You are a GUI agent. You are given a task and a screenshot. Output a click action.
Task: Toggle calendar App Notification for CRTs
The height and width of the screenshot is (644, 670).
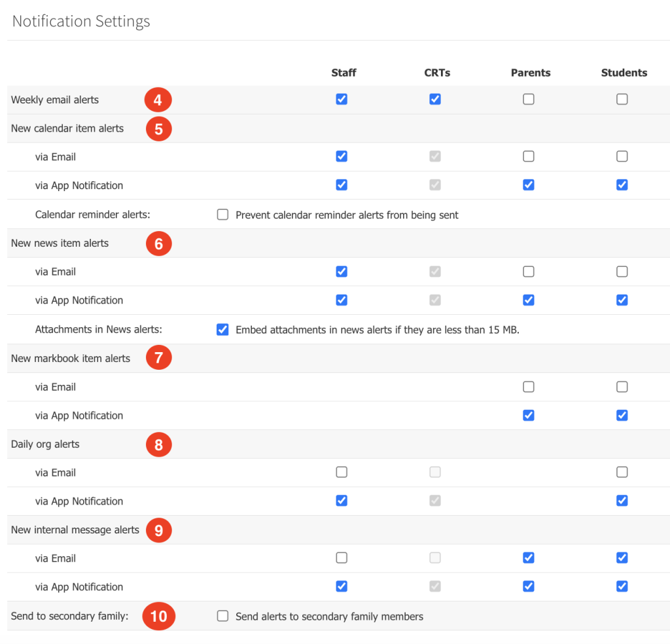click(435, 185)
